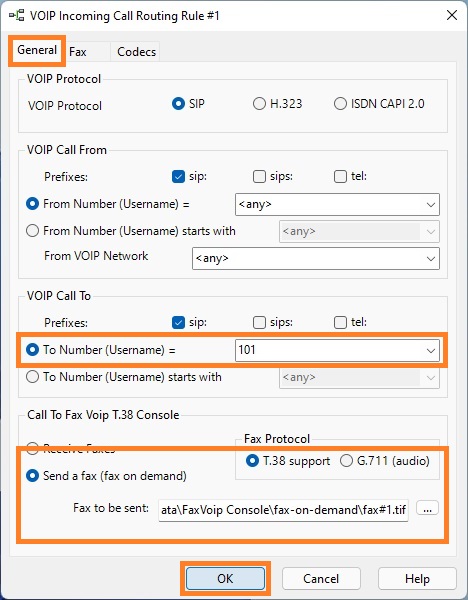The width and height of the screenshot is (468, 600).
Task: Click the Cancel button
Action: click(x=321, y=578)
